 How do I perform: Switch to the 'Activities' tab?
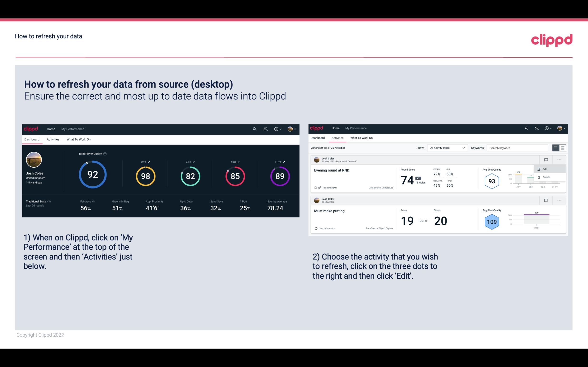point(52,139)
